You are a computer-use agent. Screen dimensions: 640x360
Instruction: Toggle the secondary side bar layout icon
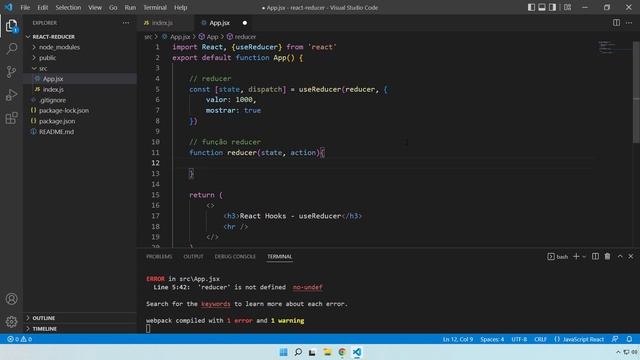click(x=552, y=7)
